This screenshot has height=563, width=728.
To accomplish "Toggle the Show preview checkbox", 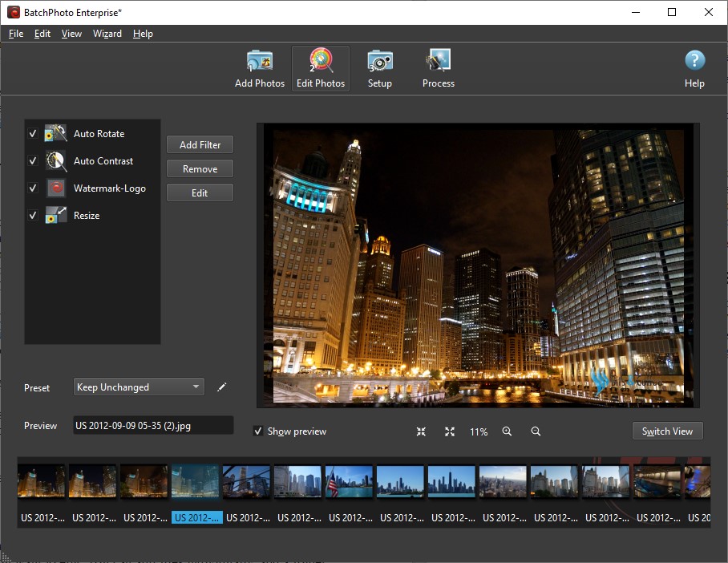I will click(258, 431).
